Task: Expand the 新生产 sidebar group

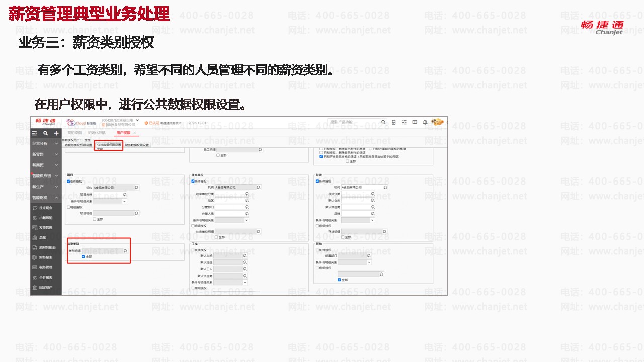Action: 56,187
